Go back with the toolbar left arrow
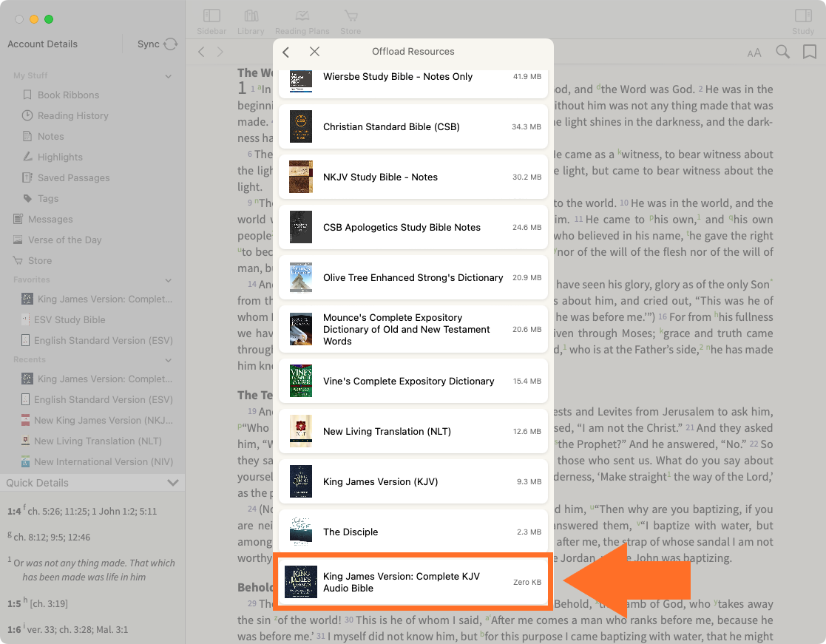 pyautogui.click(x=201, y=52)
